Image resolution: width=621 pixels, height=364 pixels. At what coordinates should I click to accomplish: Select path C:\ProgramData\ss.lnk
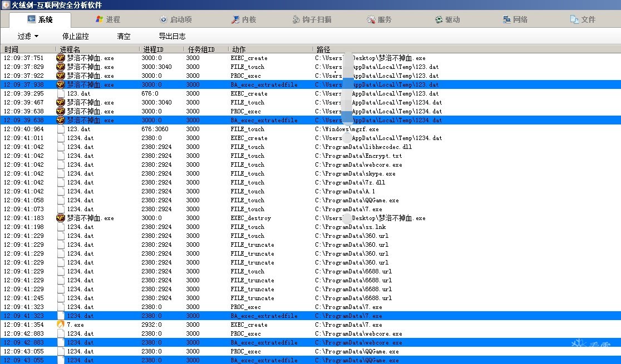click(x=351, y=227)
